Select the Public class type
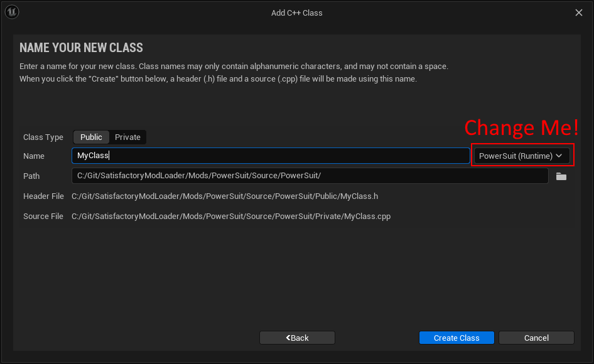This screenshot has height=364, width=594. pos(91,137)
